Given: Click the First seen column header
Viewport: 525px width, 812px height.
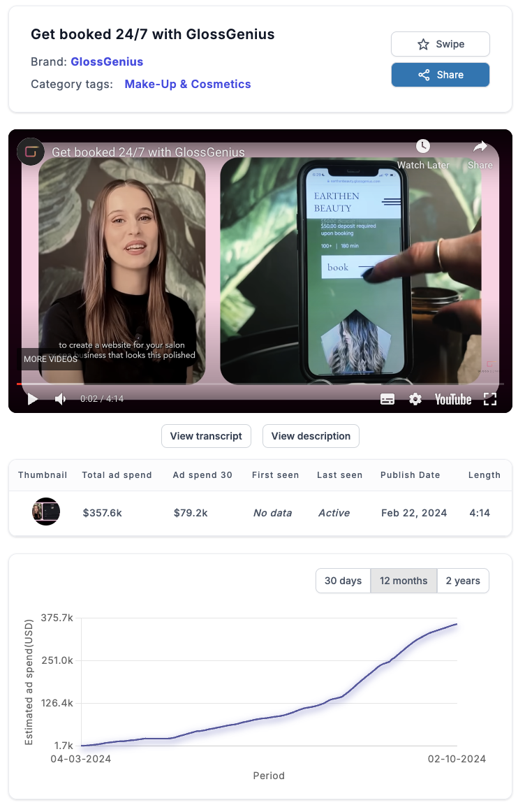Looking at the screenshot, I should tap(275, 475).
